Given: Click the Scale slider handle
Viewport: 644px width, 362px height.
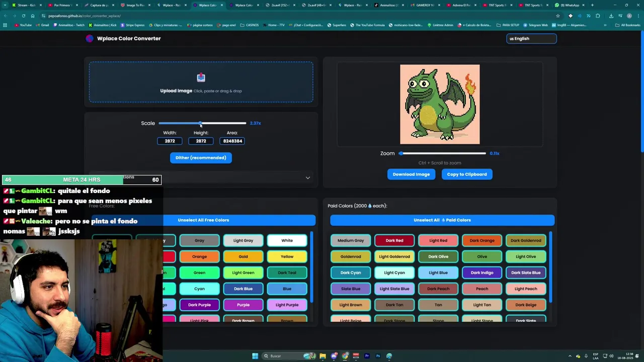Looking at the screenshot, I should point(200,123).
